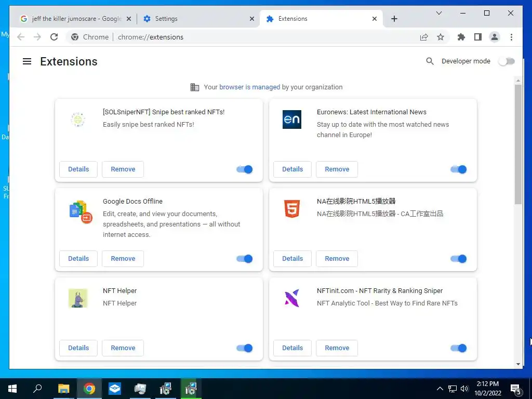
Task: Click the network icon in system tray
Action: pyautogui.click(x=453, y=389)
